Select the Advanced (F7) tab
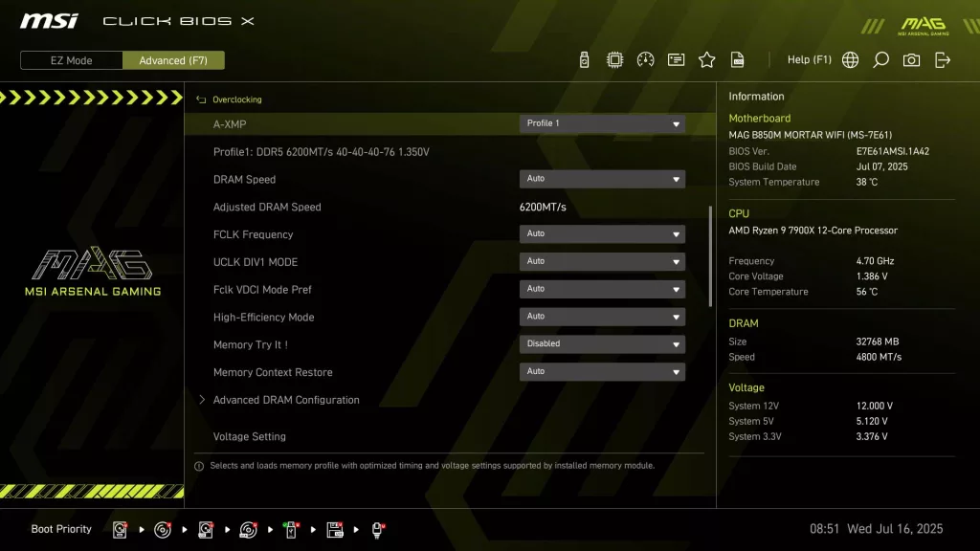 coord(173,60)
